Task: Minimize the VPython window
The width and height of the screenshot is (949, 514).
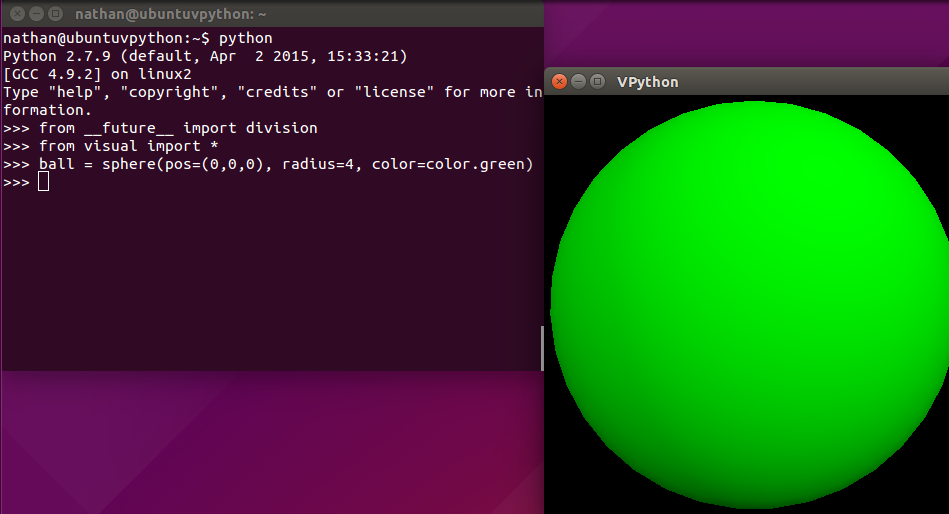Action: (578, 81)
